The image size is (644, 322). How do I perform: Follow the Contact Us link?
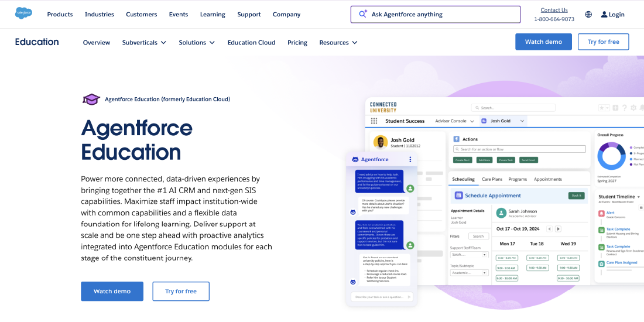pos(554,10)
